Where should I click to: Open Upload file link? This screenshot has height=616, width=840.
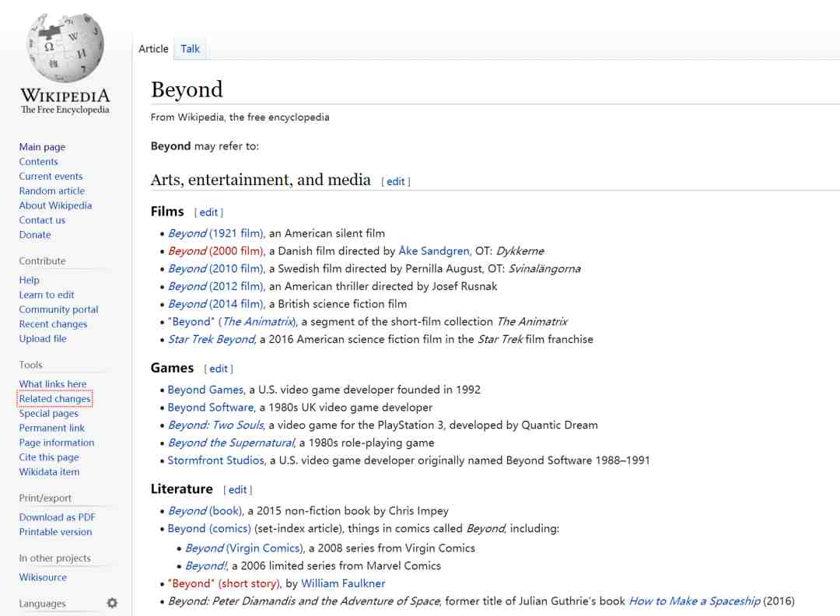coord(43,338)
